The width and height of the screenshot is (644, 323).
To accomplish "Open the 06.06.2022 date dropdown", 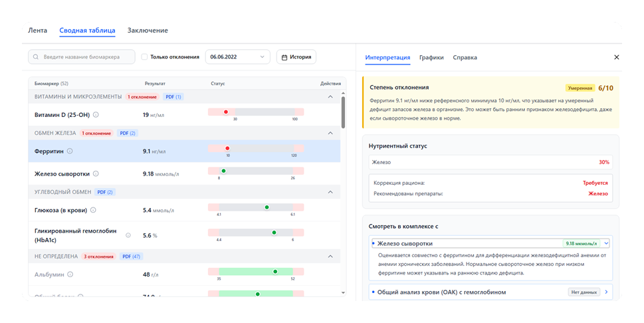I will click(x=237, y=56).
